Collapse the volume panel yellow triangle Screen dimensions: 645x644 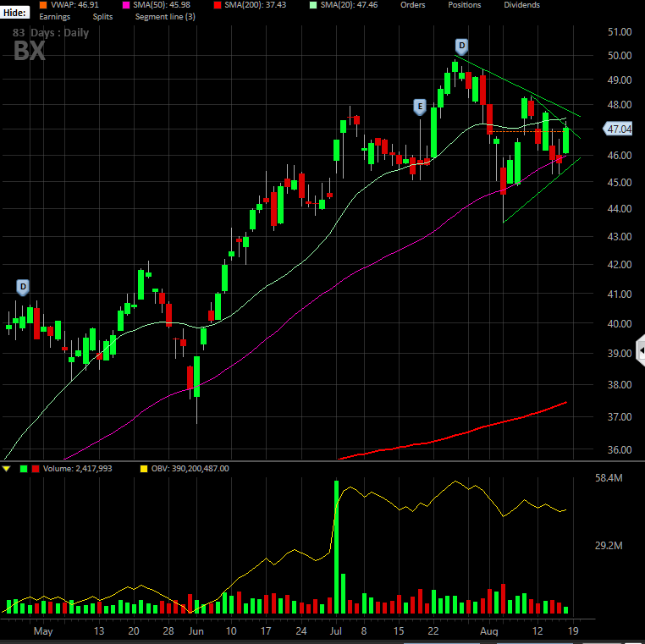click(x=6, y=468)
